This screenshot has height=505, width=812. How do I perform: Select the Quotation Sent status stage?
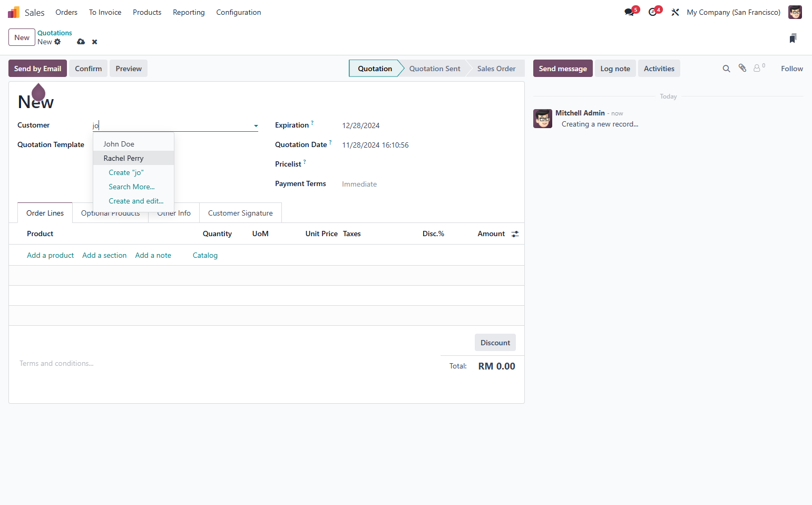435,69
